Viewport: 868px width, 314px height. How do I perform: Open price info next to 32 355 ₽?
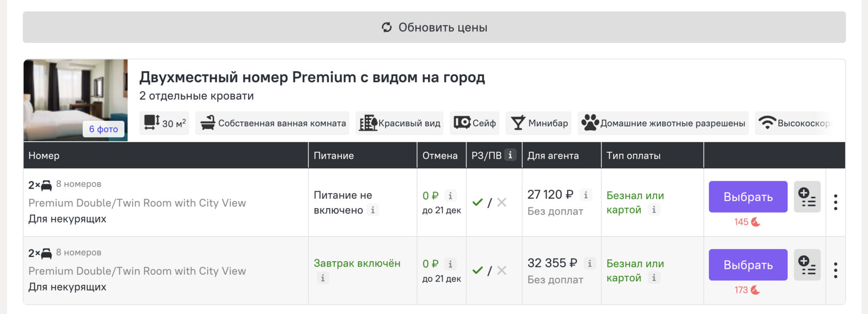pyautogui.click(x=590, y=263)
